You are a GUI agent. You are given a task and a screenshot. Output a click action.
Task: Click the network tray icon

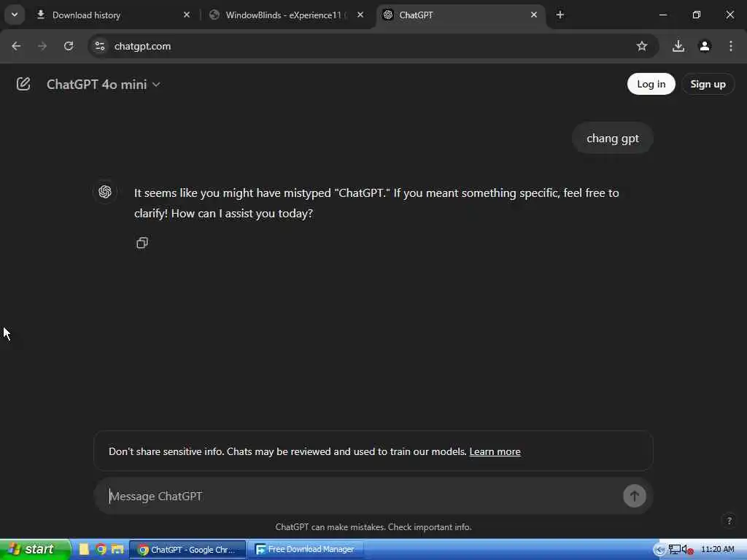click(x=673, y=550)
